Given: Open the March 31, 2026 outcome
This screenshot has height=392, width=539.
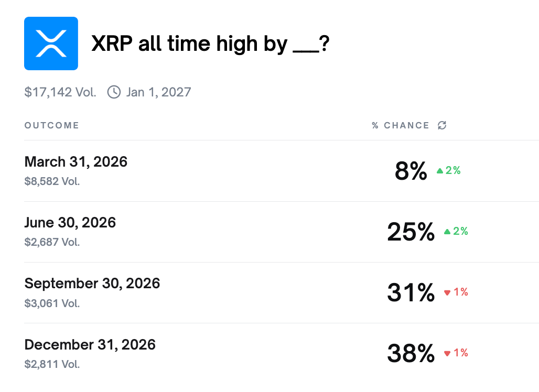Looking at the screenshot, I should click(x=76, y=162).
